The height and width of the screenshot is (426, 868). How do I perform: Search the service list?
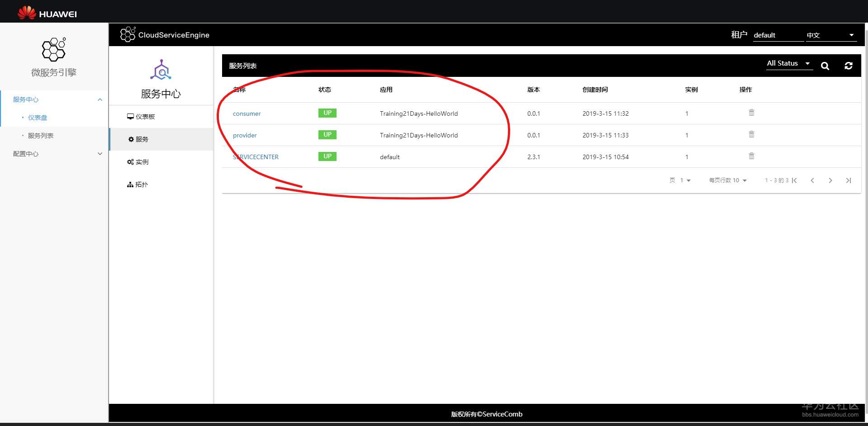pyautogui.click(x=825, y=66)
